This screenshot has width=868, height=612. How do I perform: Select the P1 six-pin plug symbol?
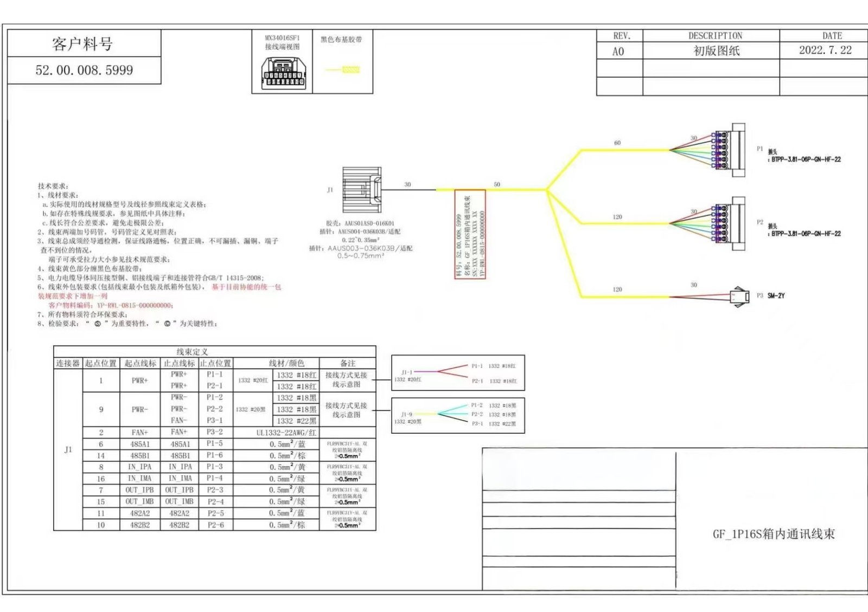click(730, 150)
